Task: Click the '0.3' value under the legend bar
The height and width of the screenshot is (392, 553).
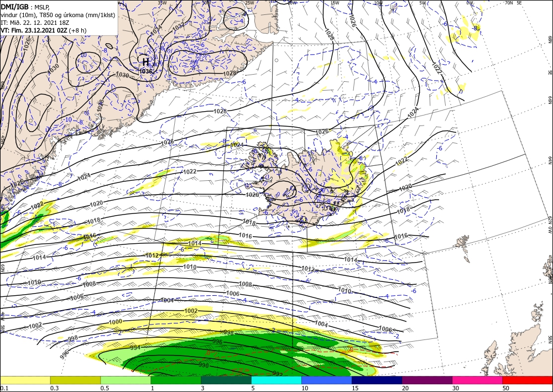Action: point(54,388)
